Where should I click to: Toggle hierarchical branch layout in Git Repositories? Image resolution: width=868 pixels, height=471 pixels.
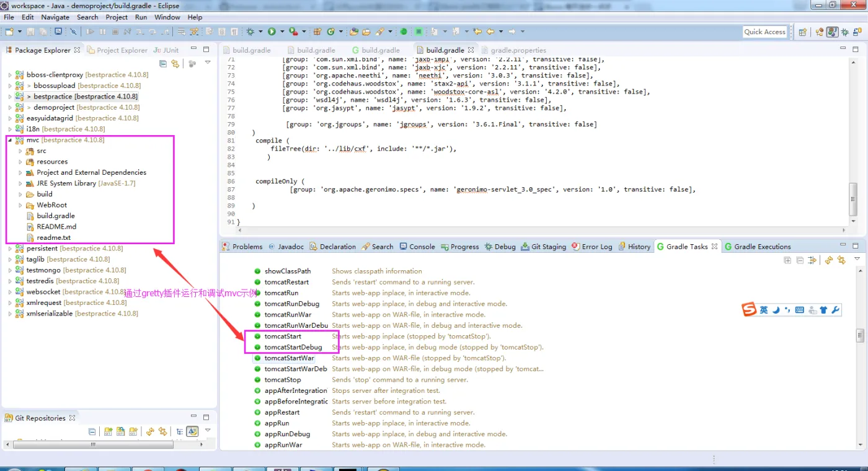pyautogui.click(x=180, y=431)
